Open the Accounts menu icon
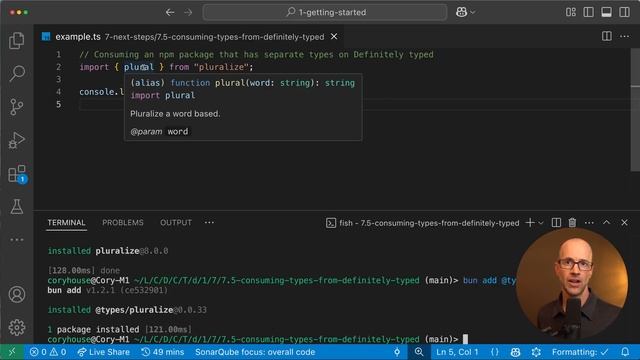Screen dimensions: 640x360 tap(17, 294)
